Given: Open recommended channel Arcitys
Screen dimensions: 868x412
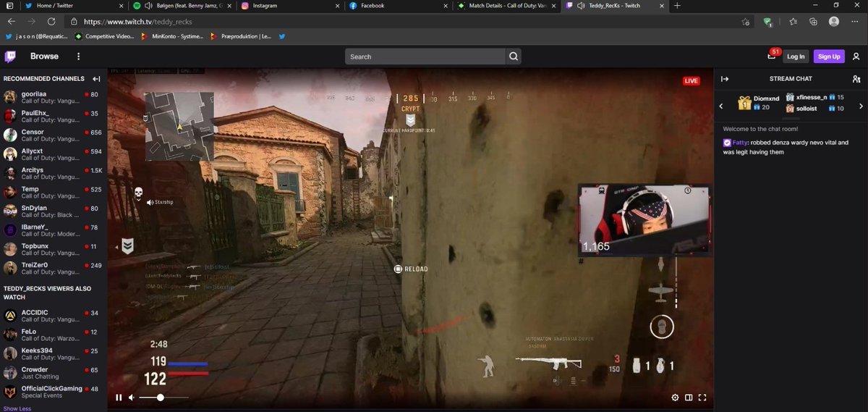Looking at the screenshot, I should click(x=52, y=175).
